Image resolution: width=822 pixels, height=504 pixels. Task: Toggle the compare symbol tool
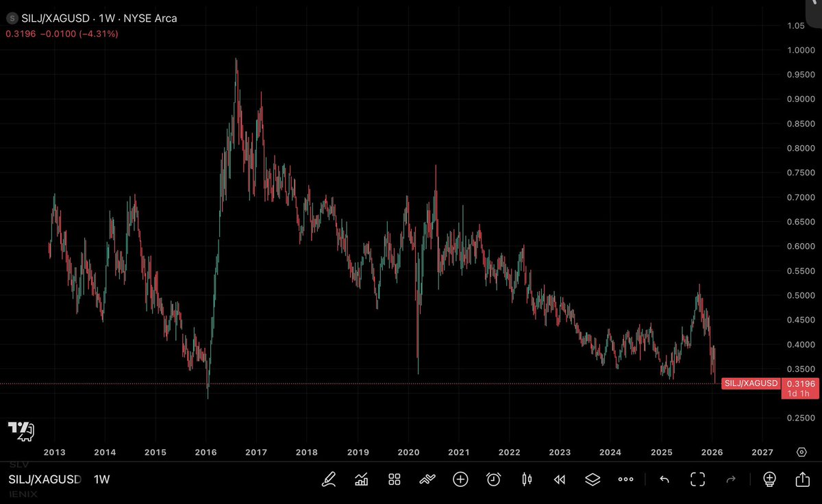click(427, 479)
